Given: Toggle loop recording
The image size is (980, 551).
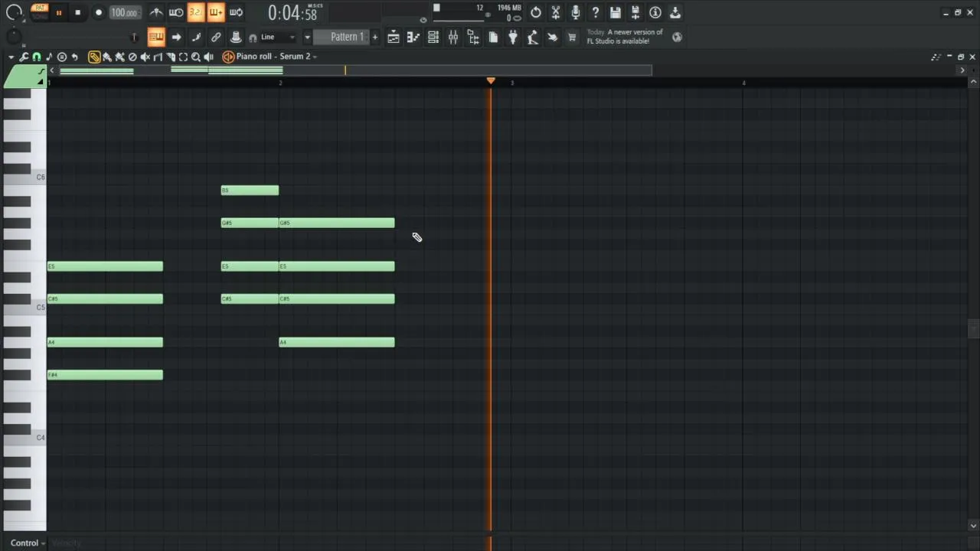Looking at the screenshot, I should coord(236,12).
